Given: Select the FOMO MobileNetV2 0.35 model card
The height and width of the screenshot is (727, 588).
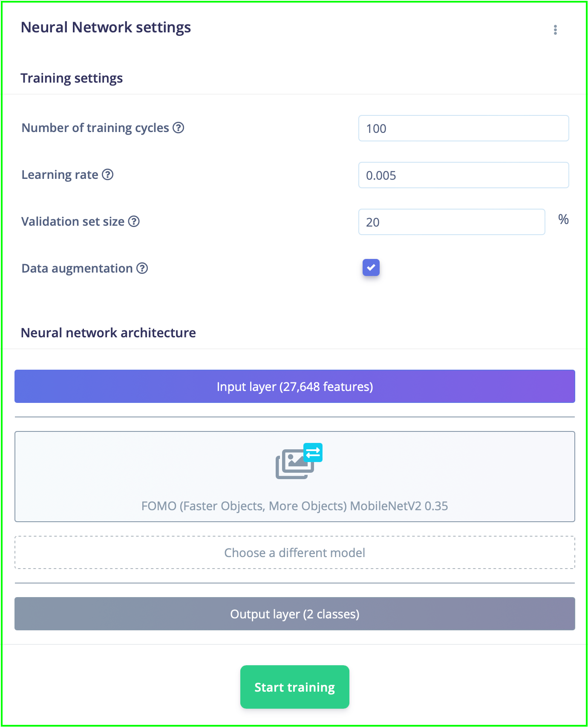Looking at the screenshot, I should (295, 477).
